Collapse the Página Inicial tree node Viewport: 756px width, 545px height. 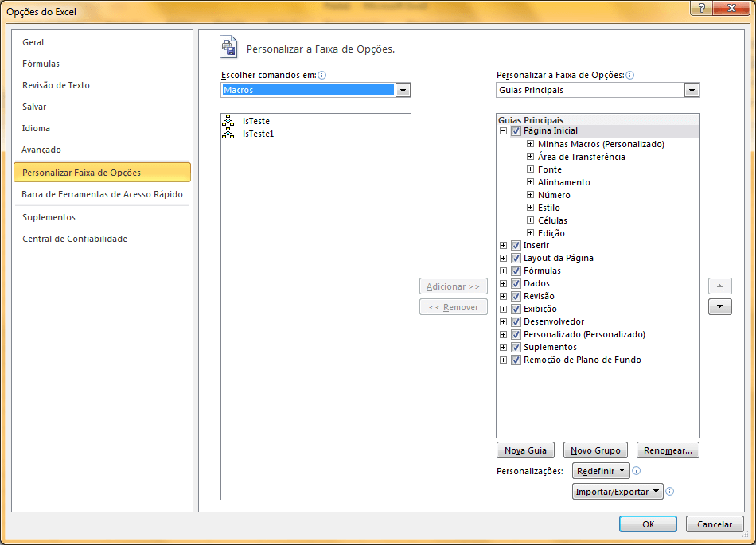(503, 130)
